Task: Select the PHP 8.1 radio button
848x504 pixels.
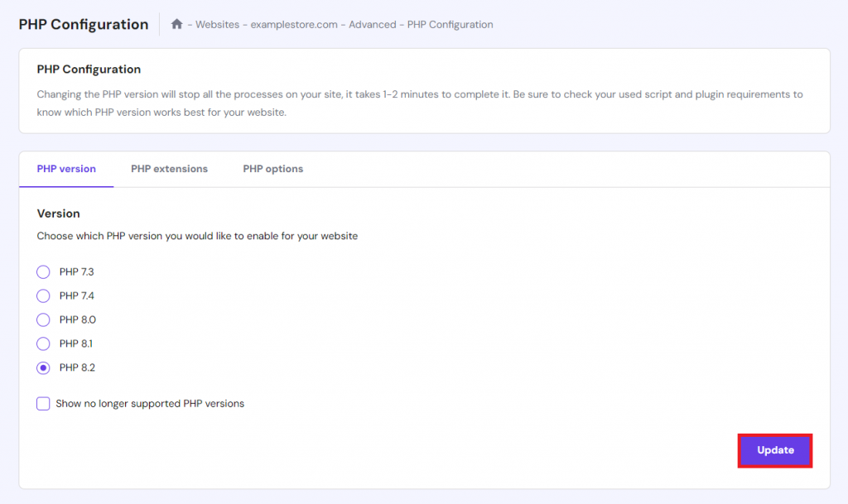Action: pyautogui.click(x=43, y=343)
